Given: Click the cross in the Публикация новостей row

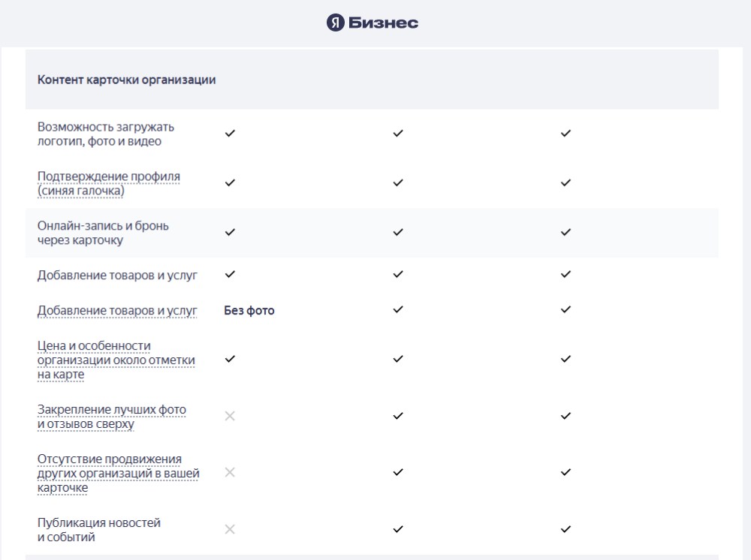Looking at the screenshot, I should [x=230, y=529].
